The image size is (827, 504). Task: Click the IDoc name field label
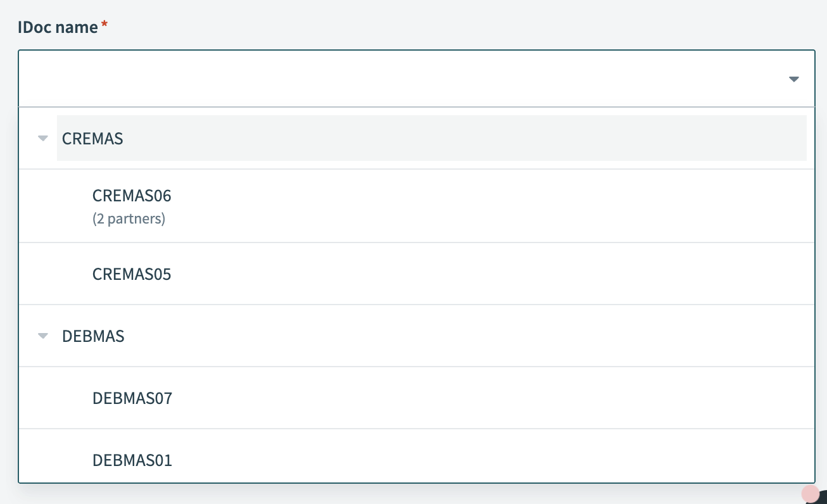pos(58,27)
